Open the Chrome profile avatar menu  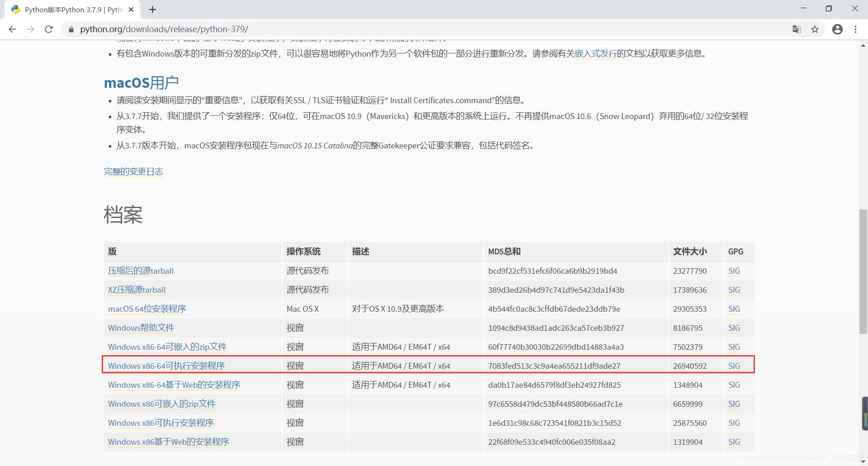[x=837, y=29]
